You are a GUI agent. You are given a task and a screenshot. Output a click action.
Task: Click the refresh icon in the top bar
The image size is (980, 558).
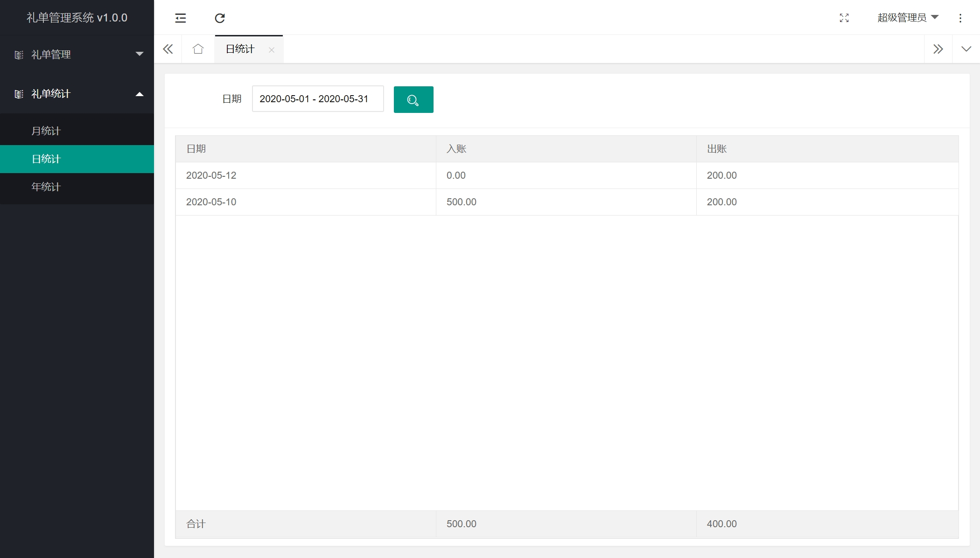[x=220, y=18]
